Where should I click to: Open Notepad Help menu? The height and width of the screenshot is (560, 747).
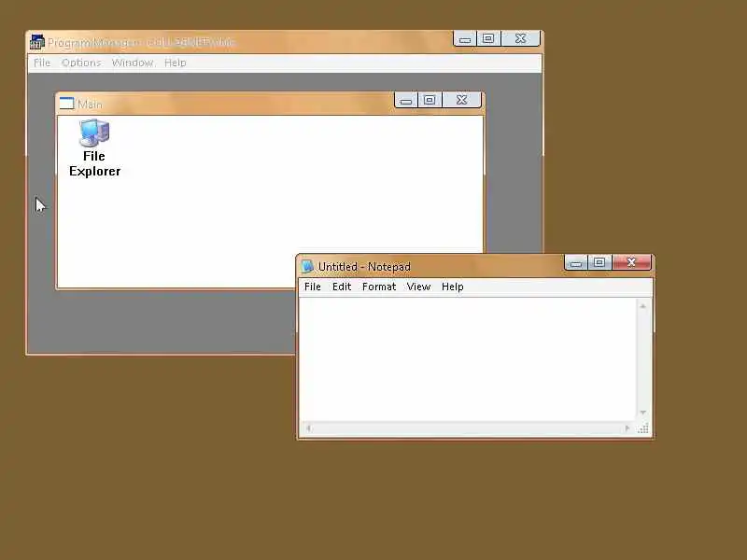pyautogui.click(x=453, y=287)
